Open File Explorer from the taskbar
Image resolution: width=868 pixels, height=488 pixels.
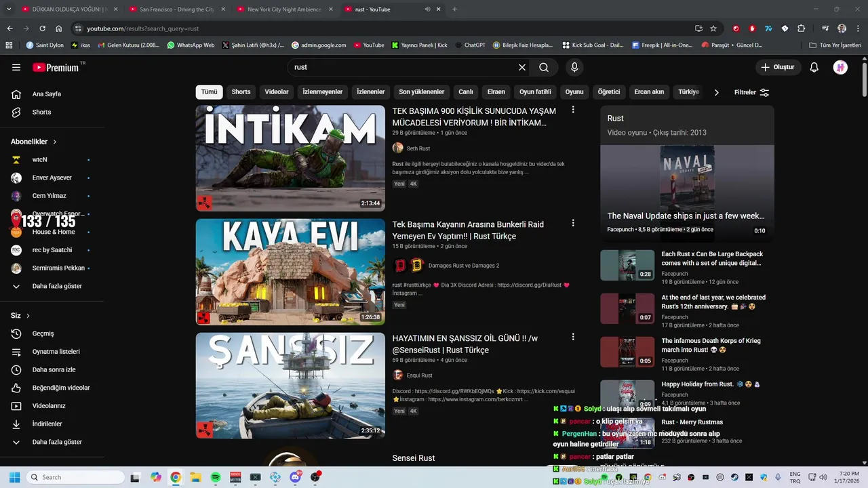click(x=195, y=477)
